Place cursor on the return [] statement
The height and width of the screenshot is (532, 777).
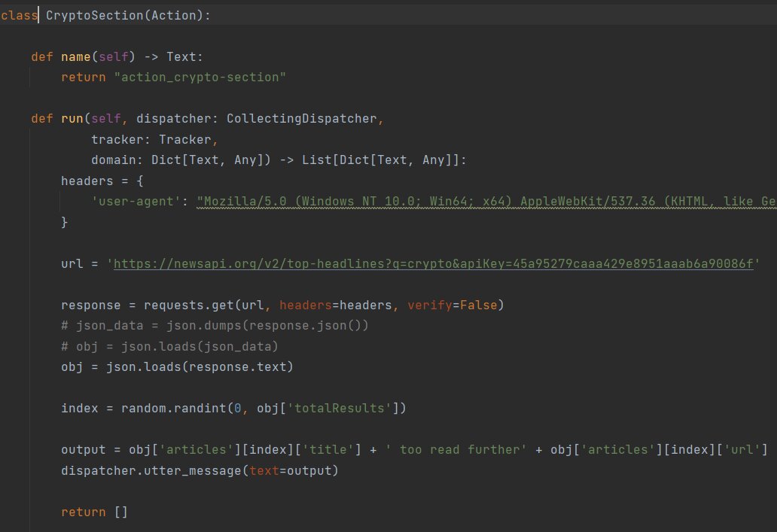point(94,512)
